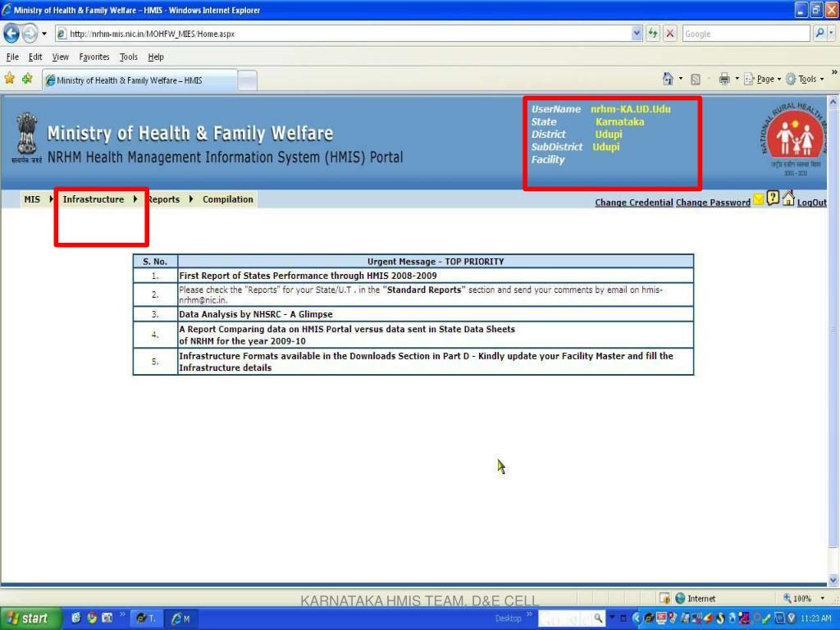Go to portal home via house icon
Image resolution: width=840 pixels, height=630 pixels.
point(788,198)
